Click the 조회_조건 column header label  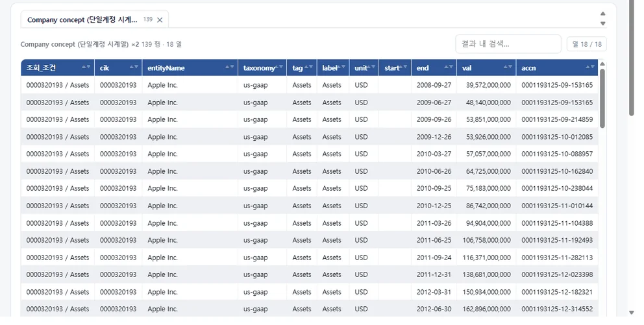tap(41, 67)
